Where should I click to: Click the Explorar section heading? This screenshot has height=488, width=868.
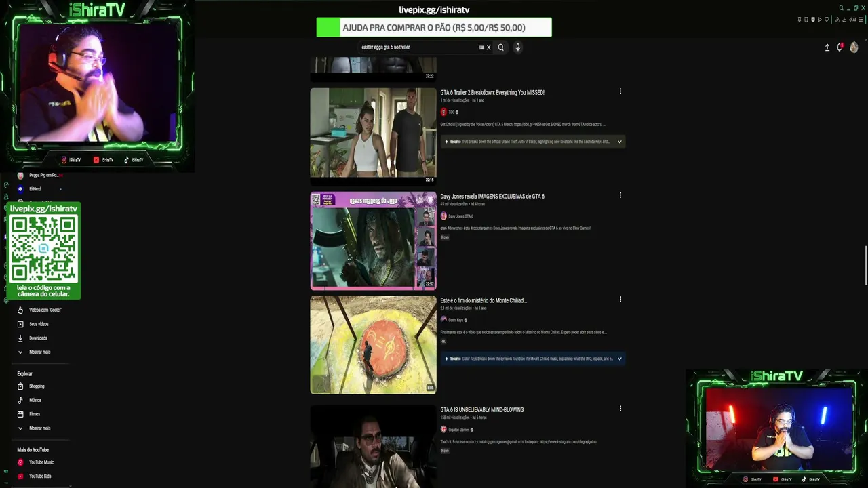pyautogui.click(x=25, y=374)
